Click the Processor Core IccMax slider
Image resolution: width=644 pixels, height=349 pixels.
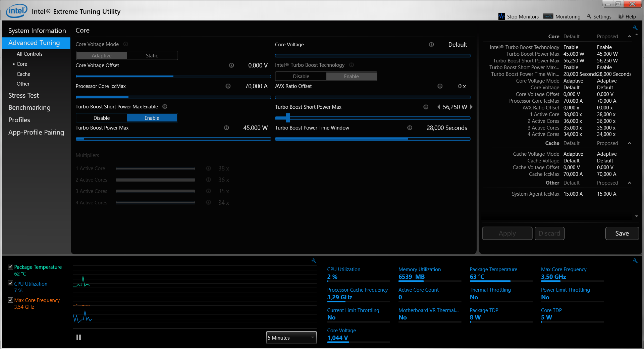173,97
